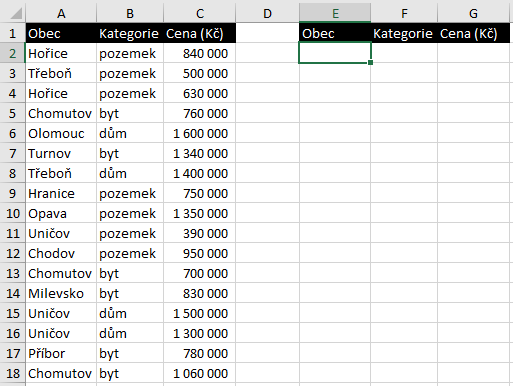Select the cell with price 1 600 000
This screenshot has height=386, width=513.
click(x=199, y=133)
